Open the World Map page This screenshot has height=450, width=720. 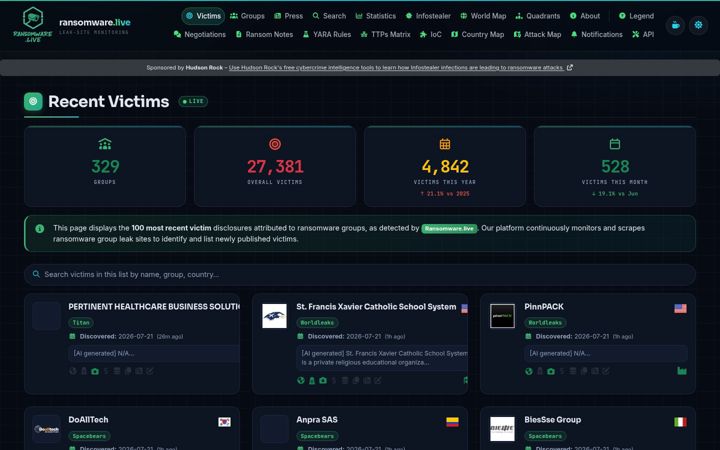click(x=483, y=16)
